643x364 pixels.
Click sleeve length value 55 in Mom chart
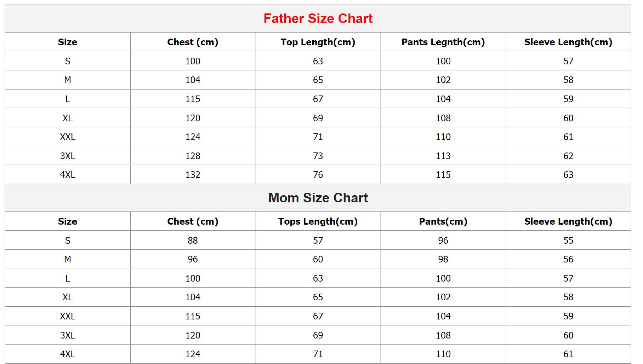568,241
